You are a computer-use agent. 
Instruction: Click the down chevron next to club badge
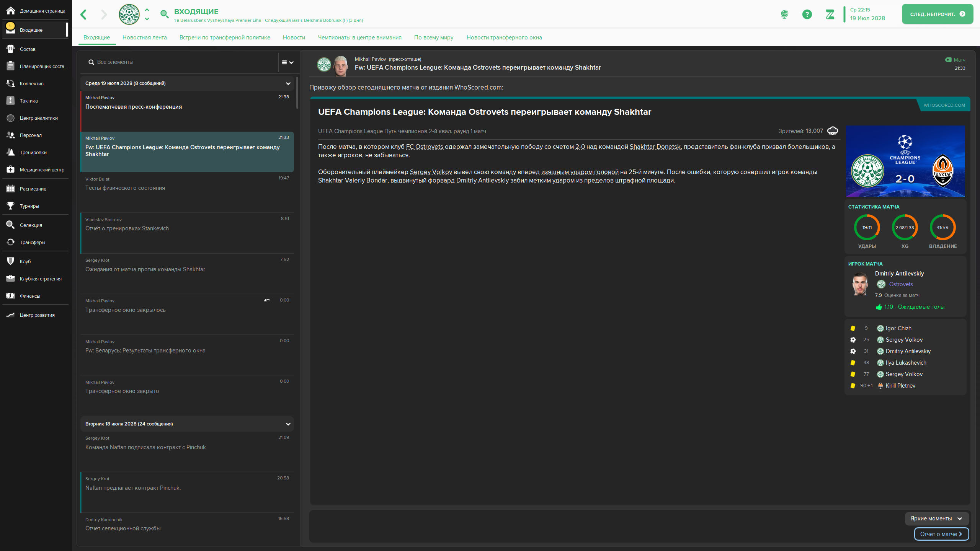(147, 19)
